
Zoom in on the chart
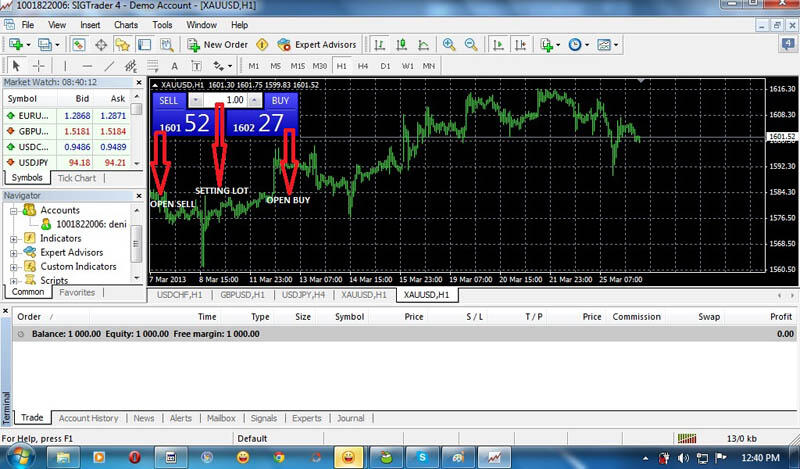tap(449, 45)
